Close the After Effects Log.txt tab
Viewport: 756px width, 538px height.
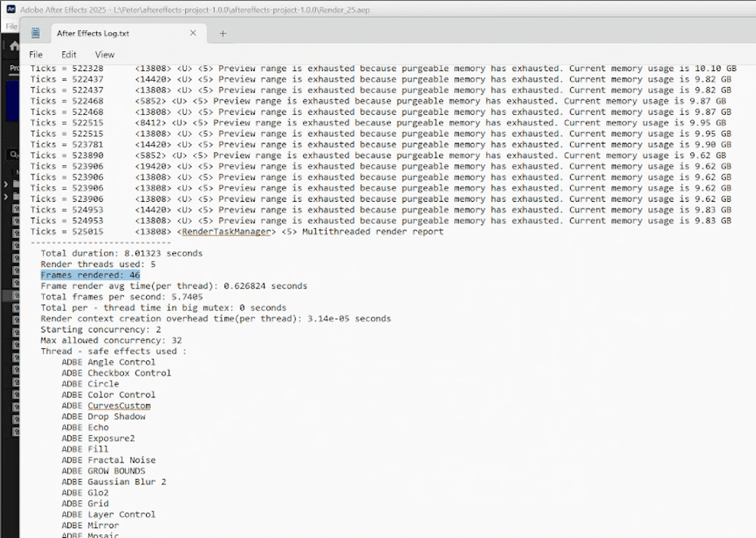tap(193, 33)
